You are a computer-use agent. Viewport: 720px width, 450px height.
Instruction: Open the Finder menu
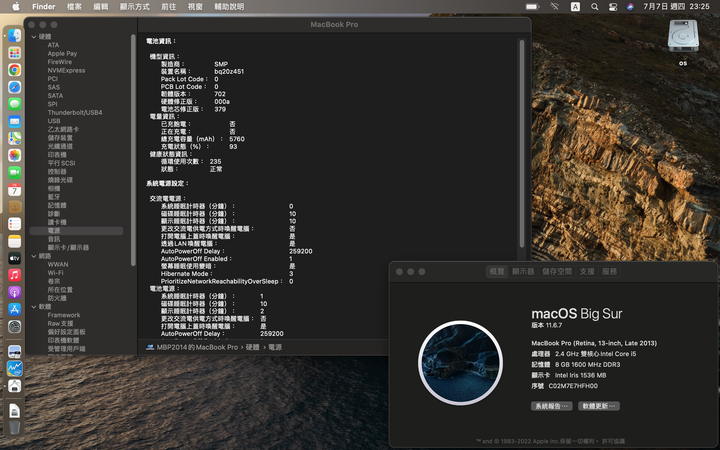point(44,6)
